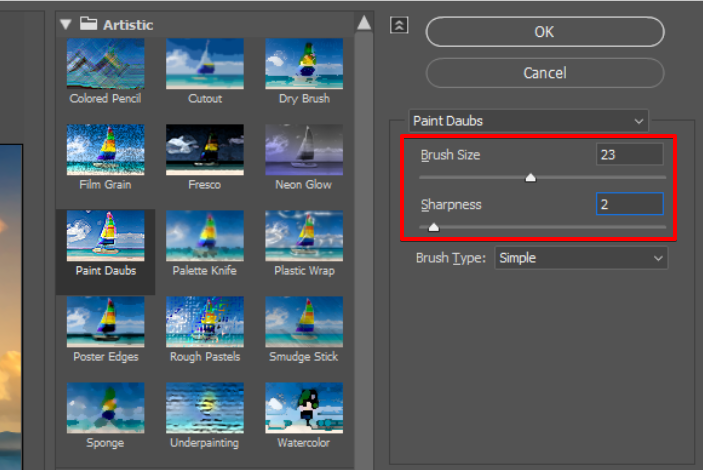Collapse the Artistic folder triangle
Viewport: 703px width, 470px height.
coord(66,24)
